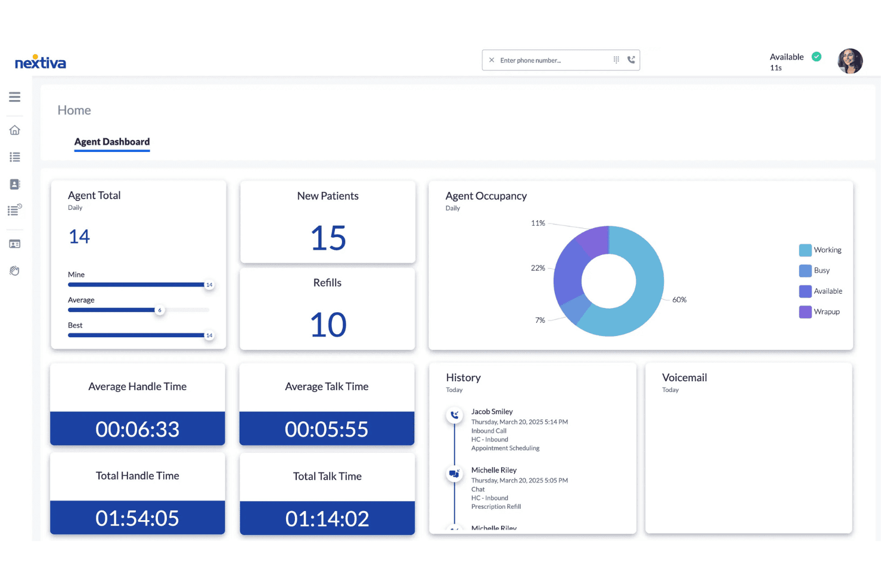
Task: Open the contacts book sidebar icon
Action: [15, 184]
